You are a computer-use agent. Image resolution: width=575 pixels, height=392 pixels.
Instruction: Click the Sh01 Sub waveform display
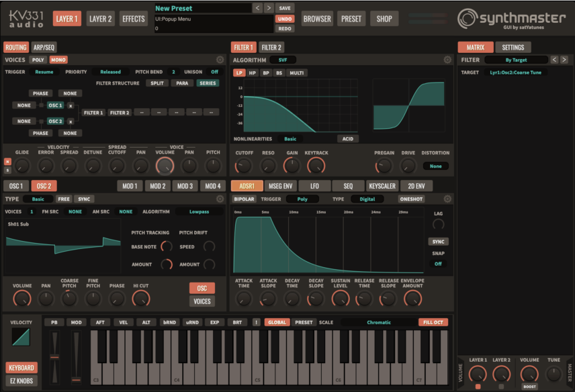point(63,246)
